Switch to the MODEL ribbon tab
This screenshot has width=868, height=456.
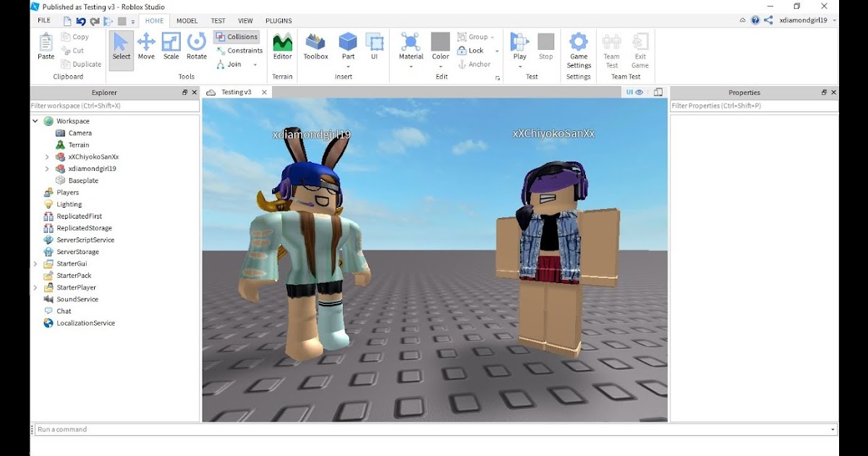point(187,21)
